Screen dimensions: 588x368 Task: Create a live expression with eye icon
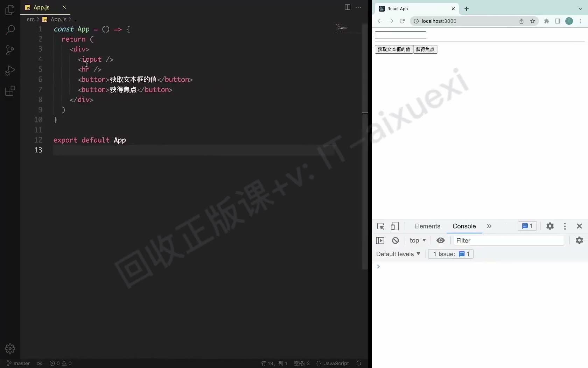coord(441,240)
